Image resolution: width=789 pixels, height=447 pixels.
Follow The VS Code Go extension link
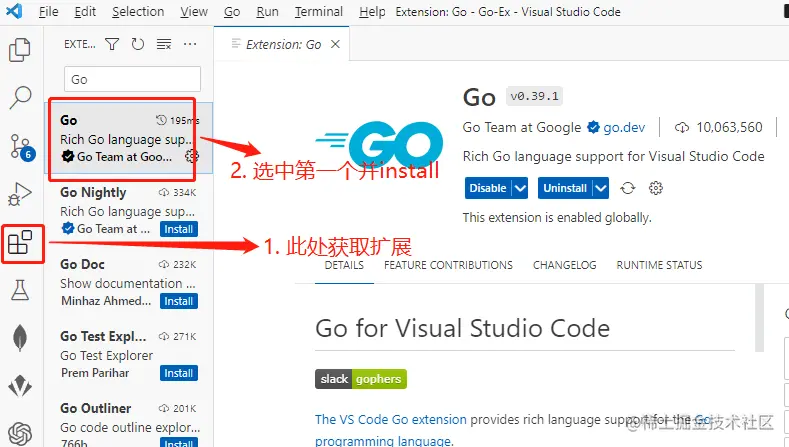tap(391, 419)
